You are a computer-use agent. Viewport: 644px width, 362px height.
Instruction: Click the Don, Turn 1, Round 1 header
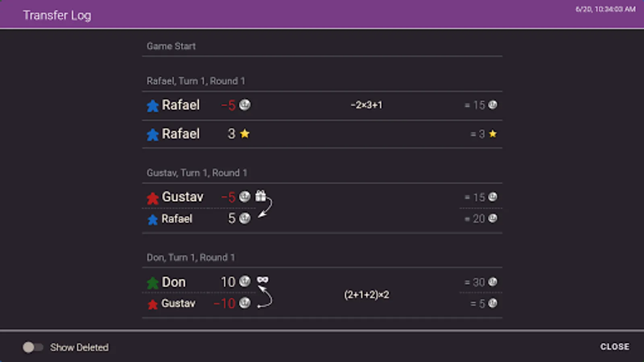pos(191,257)
